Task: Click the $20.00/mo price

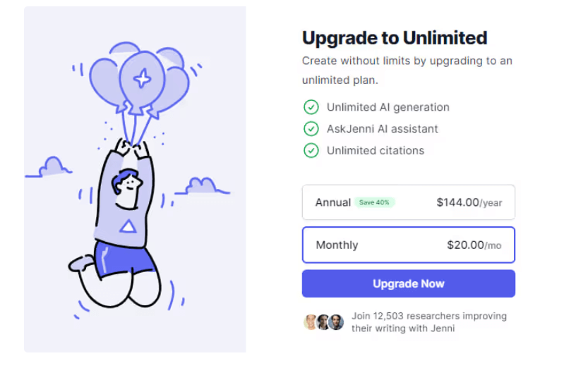Action: [x=474, y=245]
